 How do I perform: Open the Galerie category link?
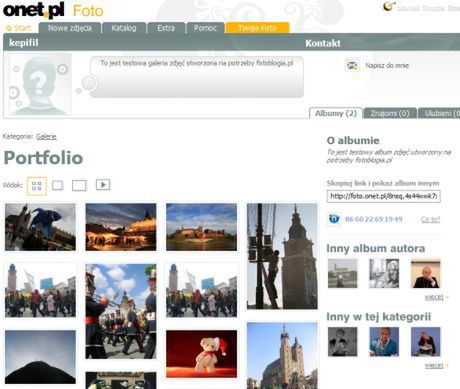click(46, 136)
